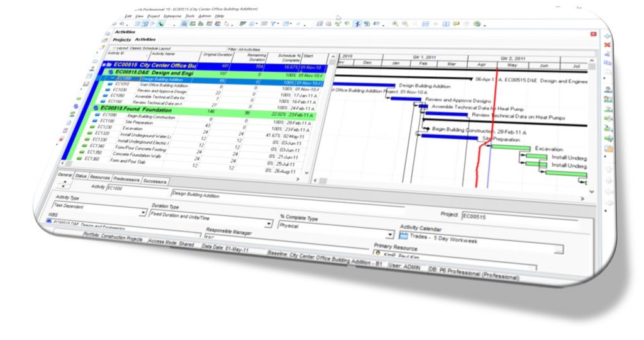The image size is (644, 340).
Task: Switch to the Projects tab
Action: point(122,40)
